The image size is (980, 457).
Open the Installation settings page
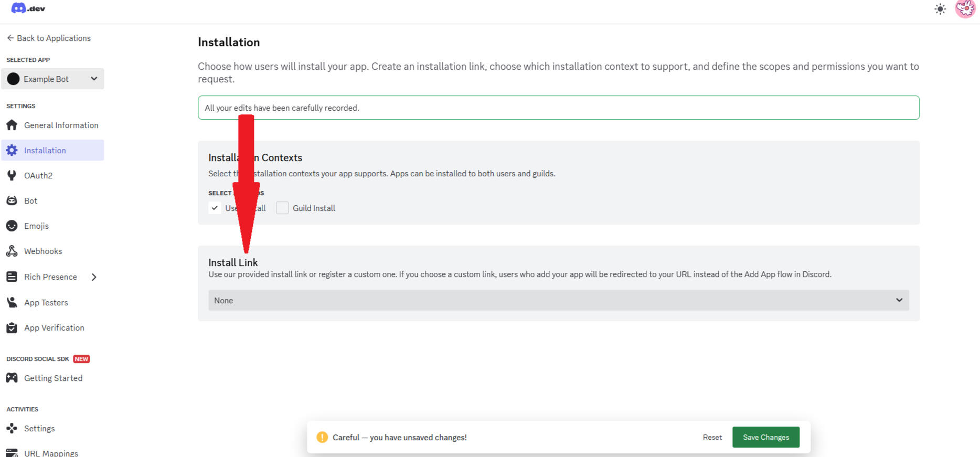pyautogui.click(x=45, y=151)
